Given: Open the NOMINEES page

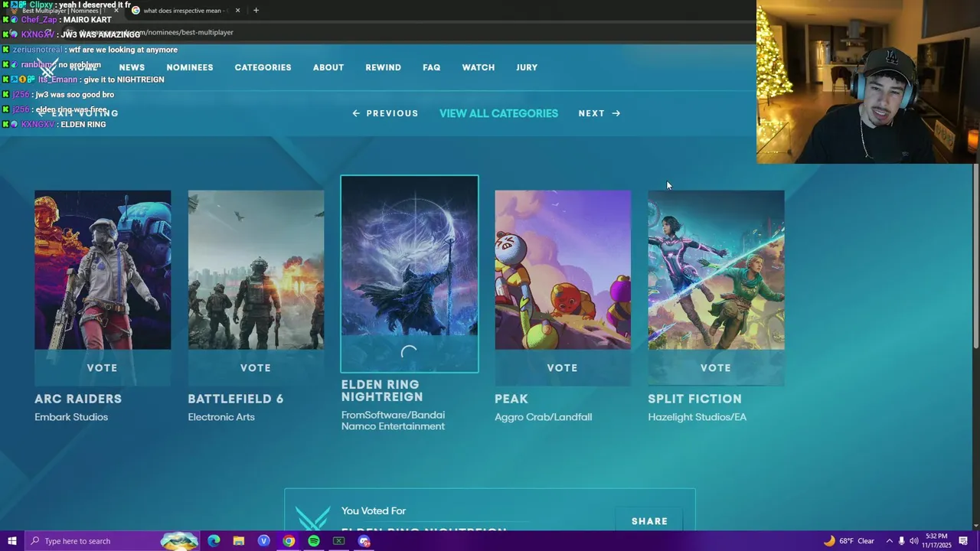Looking at the screenshot, I should coord(190,67).
